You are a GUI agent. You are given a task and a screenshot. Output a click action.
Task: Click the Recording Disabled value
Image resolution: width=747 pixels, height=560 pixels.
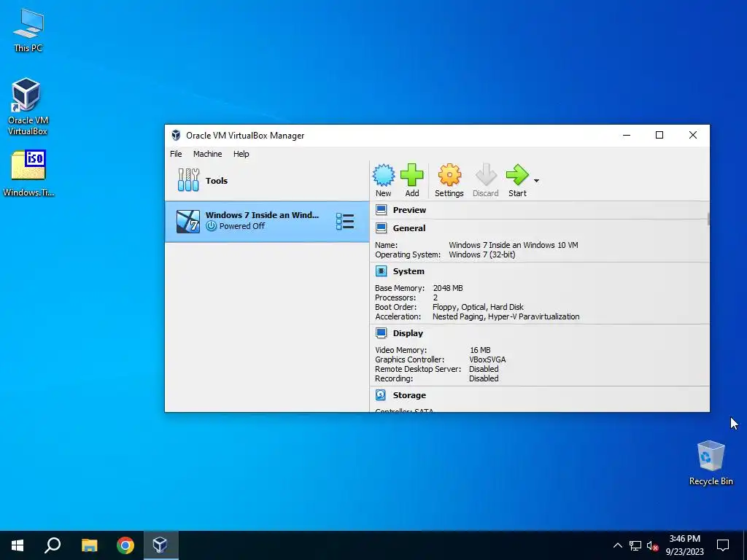tap(484, 378)
